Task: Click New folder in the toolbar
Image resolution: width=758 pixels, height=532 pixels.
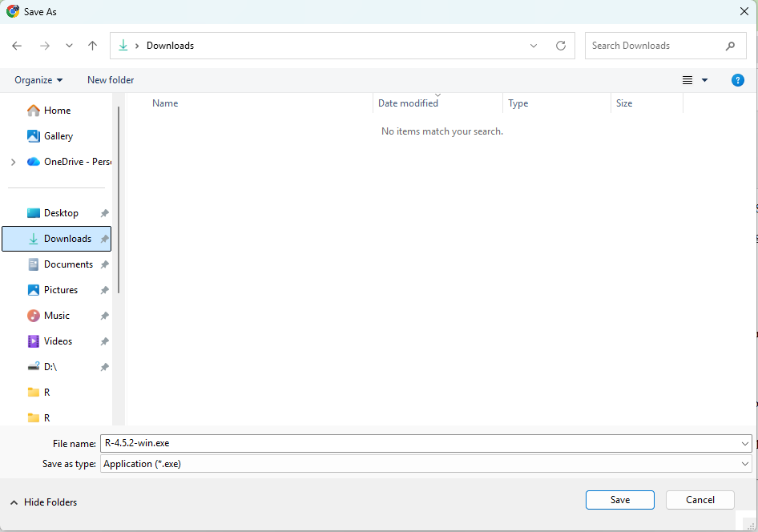Action: (x=111, y=80)
